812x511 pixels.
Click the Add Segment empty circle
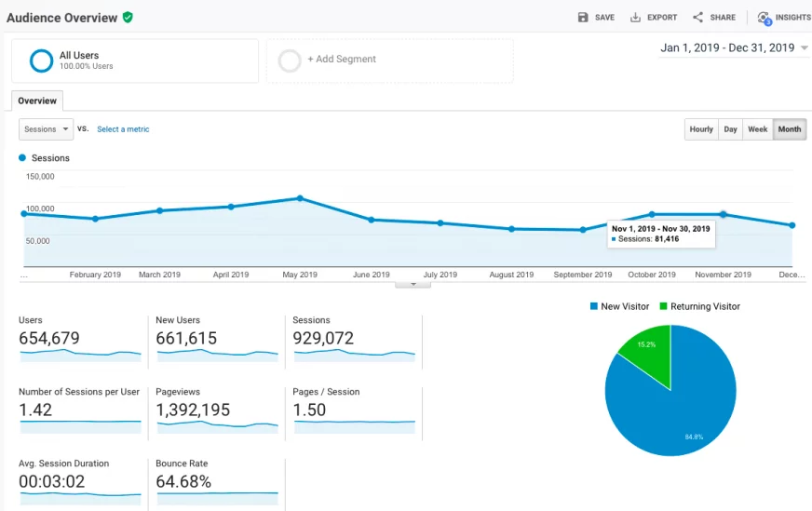290,61
